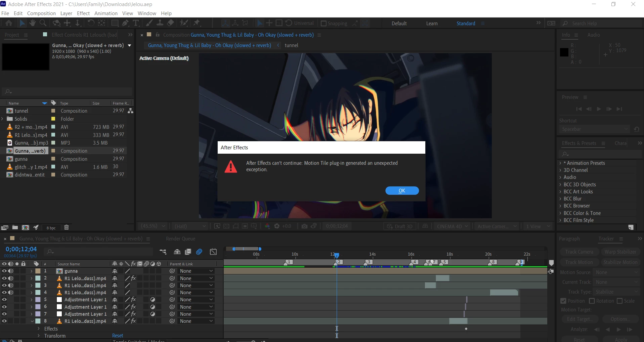644x342 pixels.
Task: Select the Pen tool
Action: 125,23
